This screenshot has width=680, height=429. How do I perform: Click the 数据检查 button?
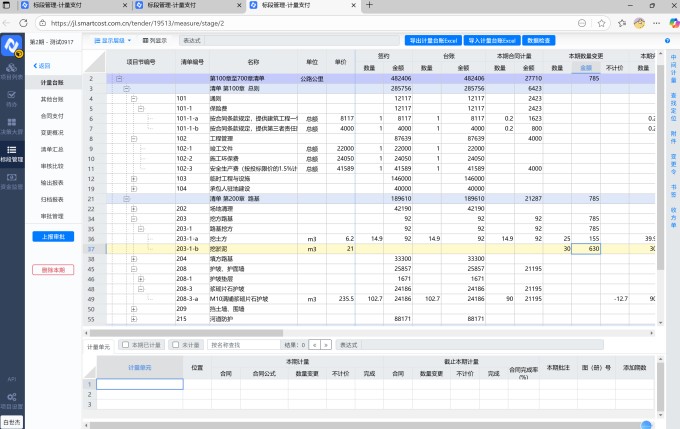click(538, 40)
